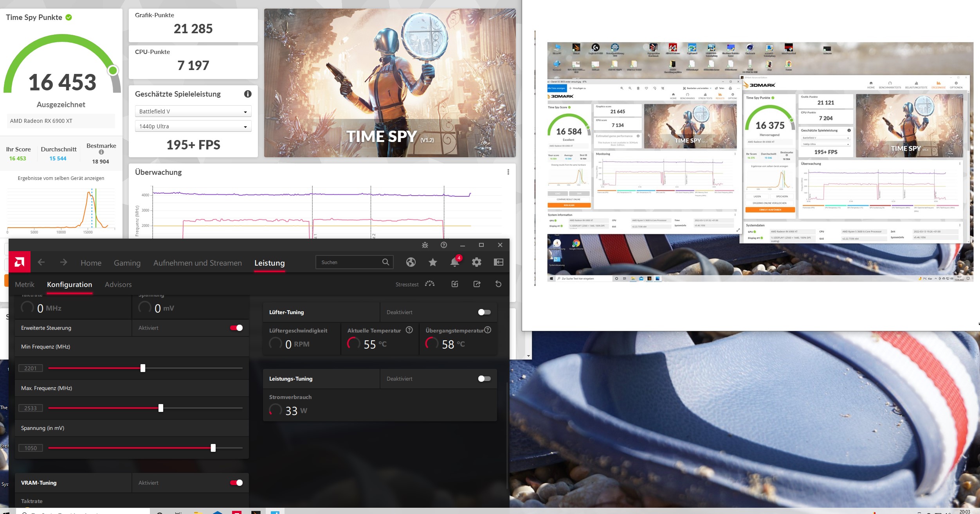980x514 pixels.
Task: Switch to the Gaming tab
Action: (127, 263)
